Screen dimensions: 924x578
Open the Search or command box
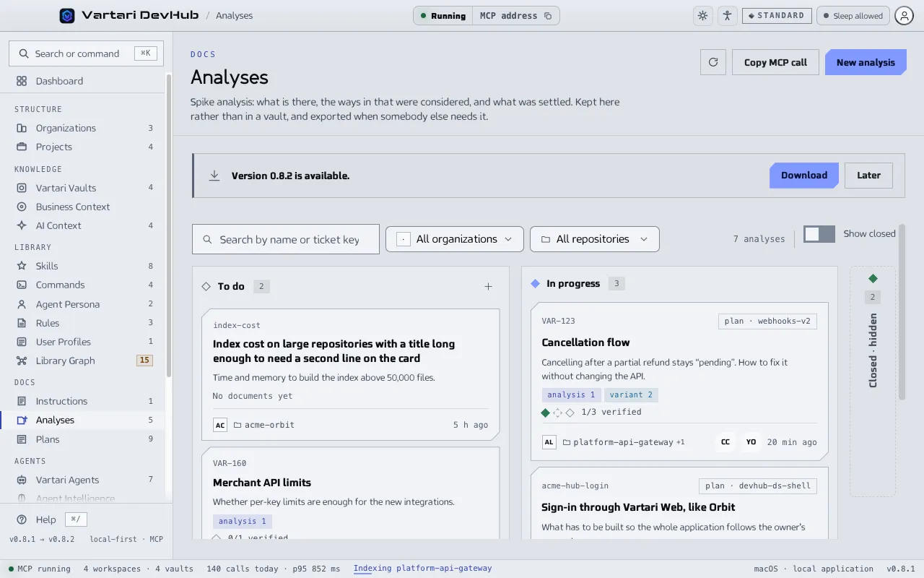pyautogui.click(x=87, y=53)
